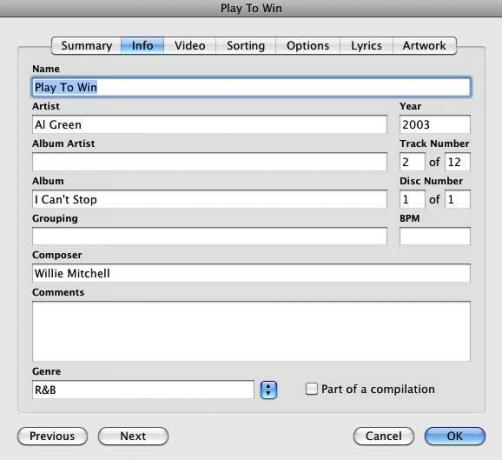502x460 pixels.
Task: Cancel the song info dialog
Action: click(383, 436)
